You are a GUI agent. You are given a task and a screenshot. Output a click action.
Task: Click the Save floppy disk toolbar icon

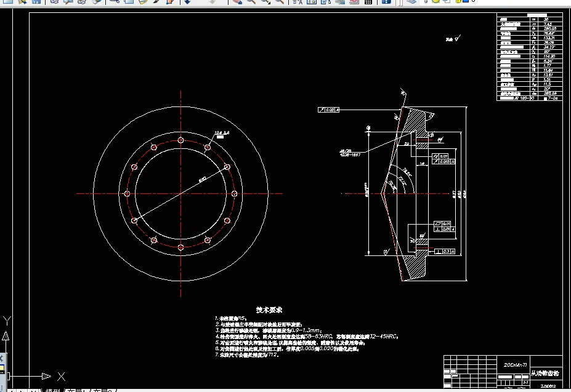pyautogui.click(x=36, y=1)
